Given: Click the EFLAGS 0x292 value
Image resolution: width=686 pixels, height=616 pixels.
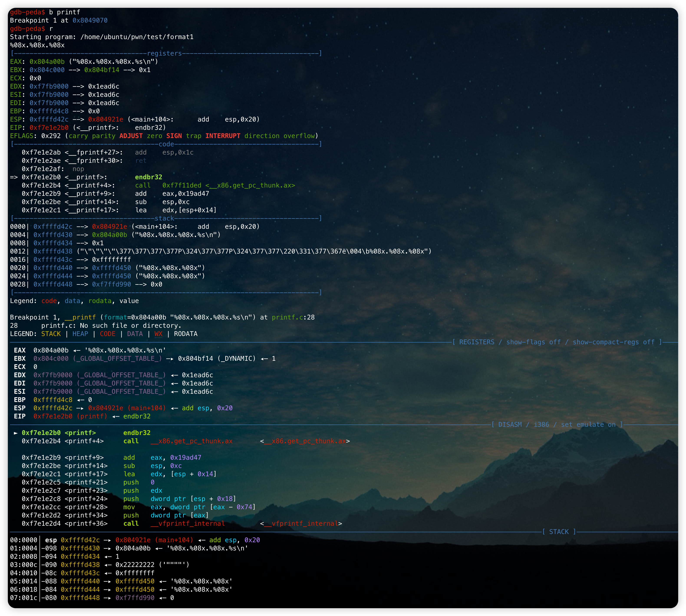Looking at the screenshot, I should pyautogui.click(x=51, y=136).
